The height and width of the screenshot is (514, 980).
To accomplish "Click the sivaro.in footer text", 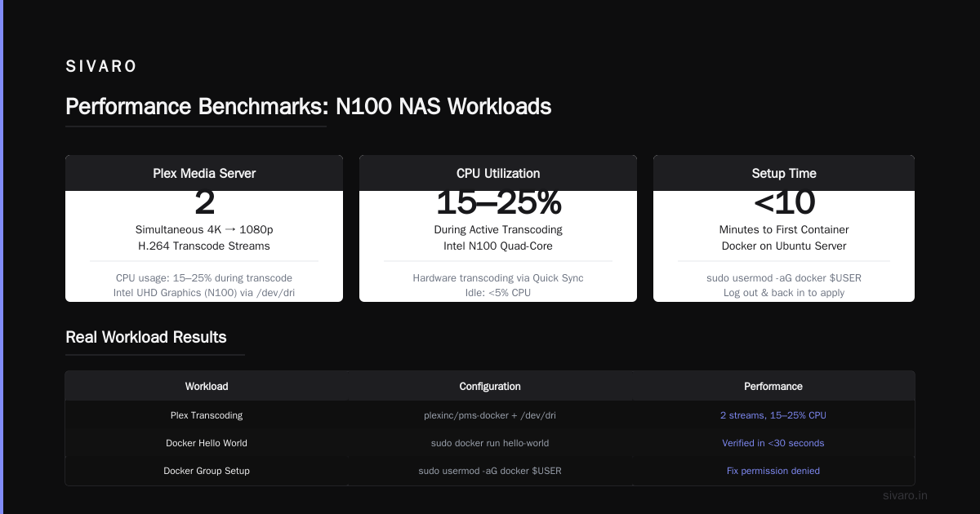I will [906, 495].
